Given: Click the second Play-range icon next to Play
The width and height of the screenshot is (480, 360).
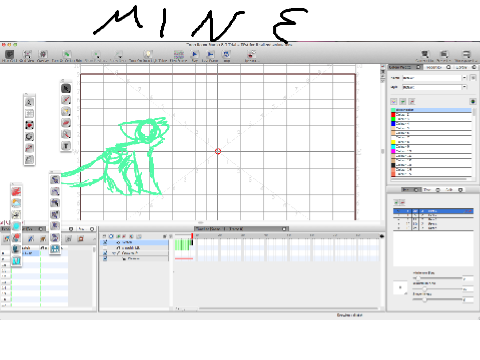Looking at the screenshot, I should (210, 55).
